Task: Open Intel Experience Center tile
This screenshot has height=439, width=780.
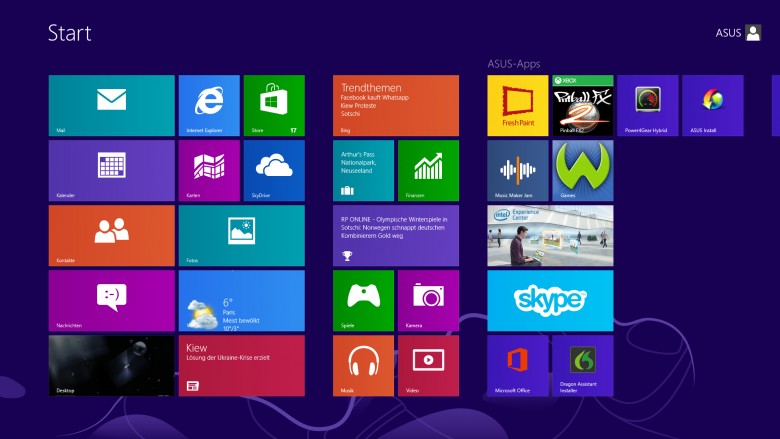Action: 550,236
